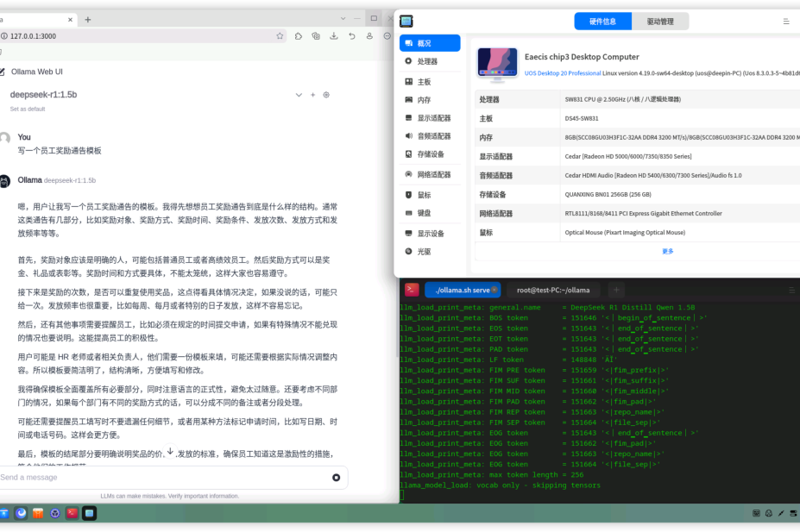Open the deepseek-r1:1.5b model dropdown
This screenshot has height=532, width=800.
299,95
